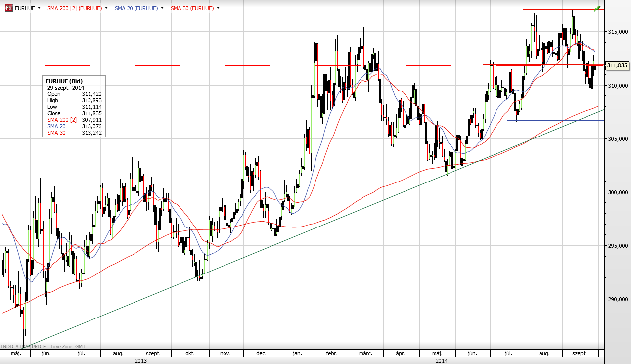The width and height of the screenshot is (631, 364).
Task: Click the INDICATIVE PRICE text
Action: coord(24,347)
